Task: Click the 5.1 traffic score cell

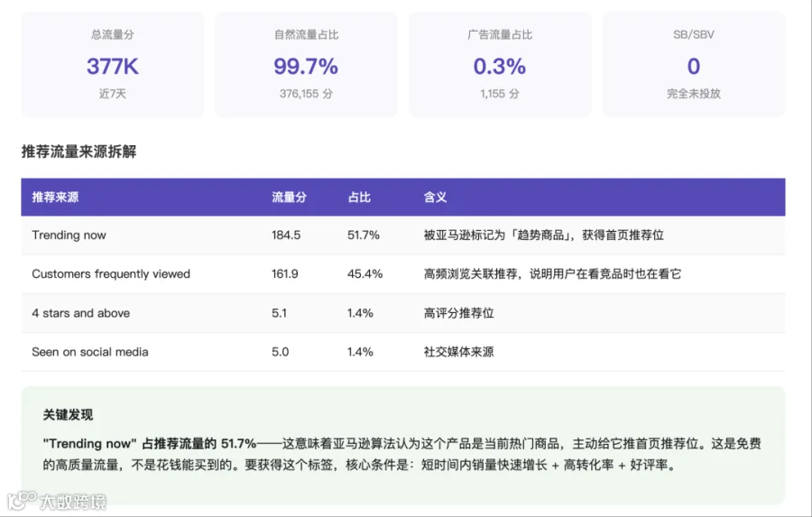Action: tap(279, 313)
